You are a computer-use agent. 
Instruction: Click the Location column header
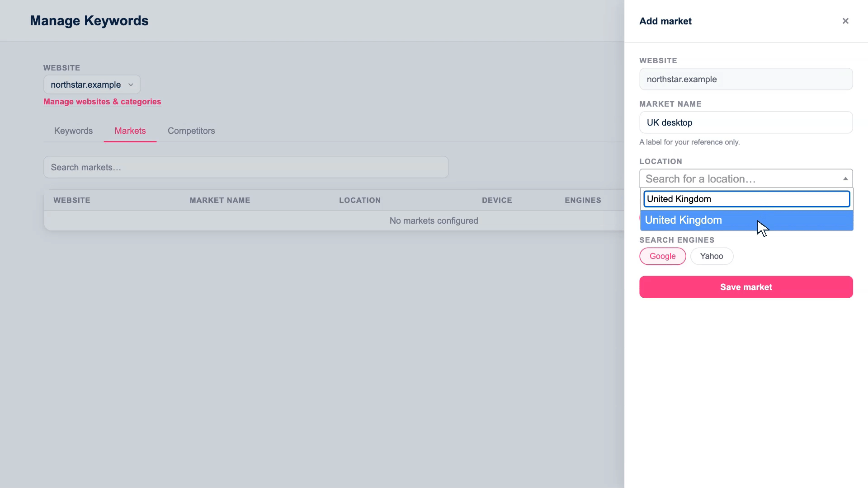(360, 200)
